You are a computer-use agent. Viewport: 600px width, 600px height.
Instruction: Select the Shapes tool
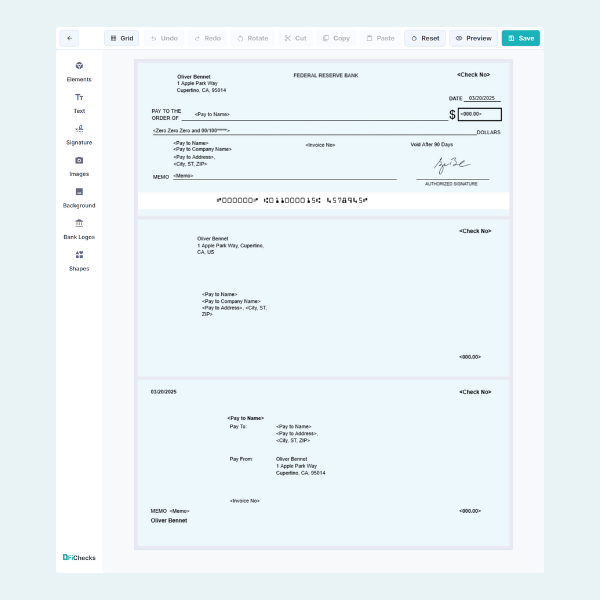(79, 255)
